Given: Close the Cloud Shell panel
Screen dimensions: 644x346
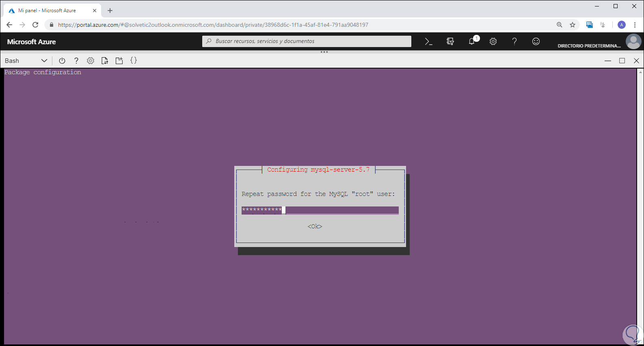Looking at the screenshot, I should 636,61.
